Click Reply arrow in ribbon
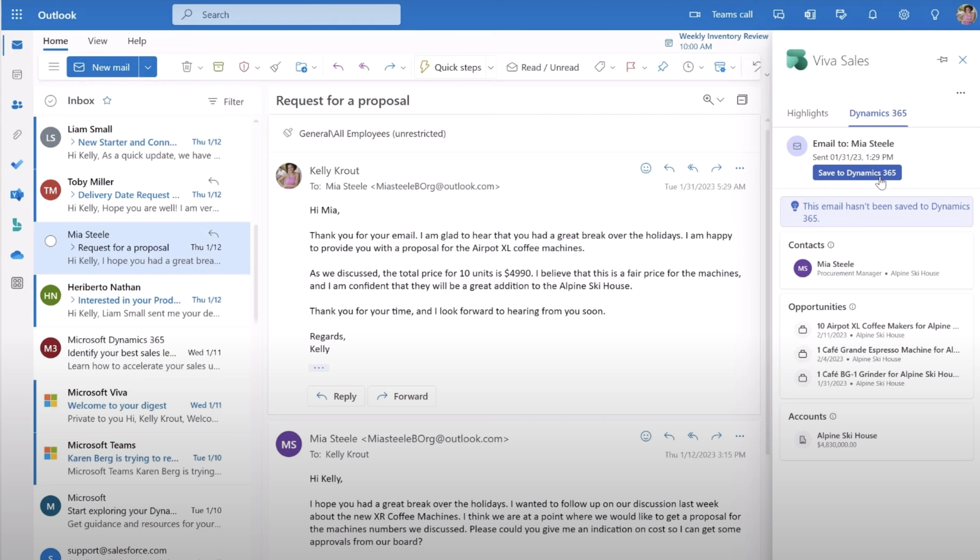The width and height of the screenshot is (980, 560). pyautogui.click(x=338, y=67)
